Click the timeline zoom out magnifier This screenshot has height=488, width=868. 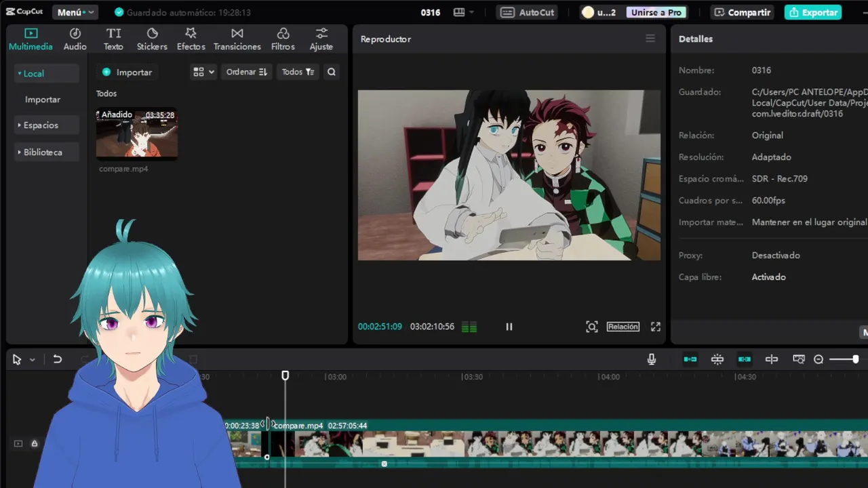[818, 359]
